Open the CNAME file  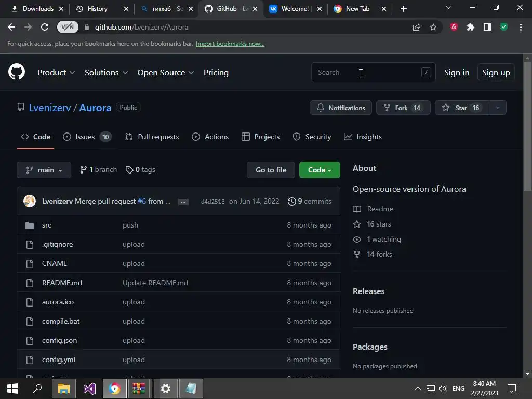[55, 263]
